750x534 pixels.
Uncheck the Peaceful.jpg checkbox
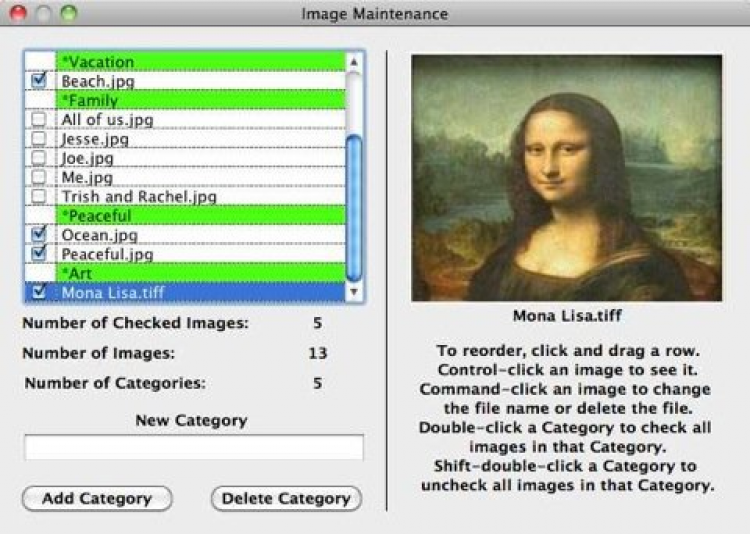pos(39,253)
